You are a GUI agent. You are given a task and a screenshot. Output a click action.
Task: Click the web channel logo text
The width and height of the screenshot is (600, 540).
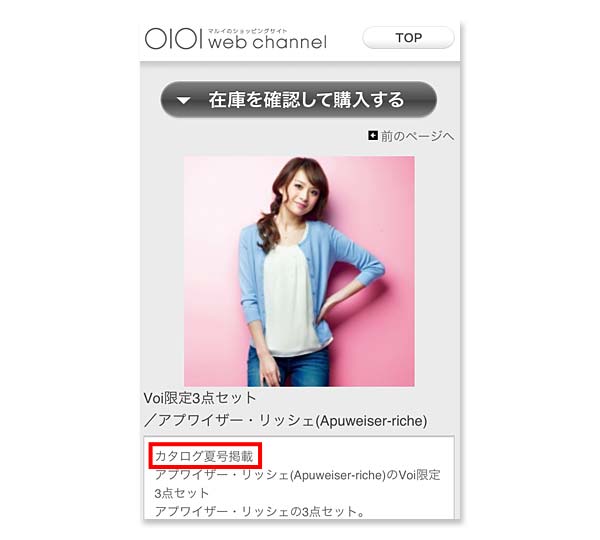coord(267,42)
